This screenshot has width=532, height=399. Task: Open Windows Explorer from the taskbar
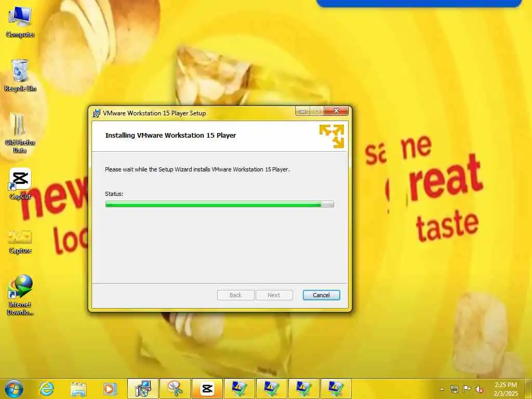tap(78, 389)
